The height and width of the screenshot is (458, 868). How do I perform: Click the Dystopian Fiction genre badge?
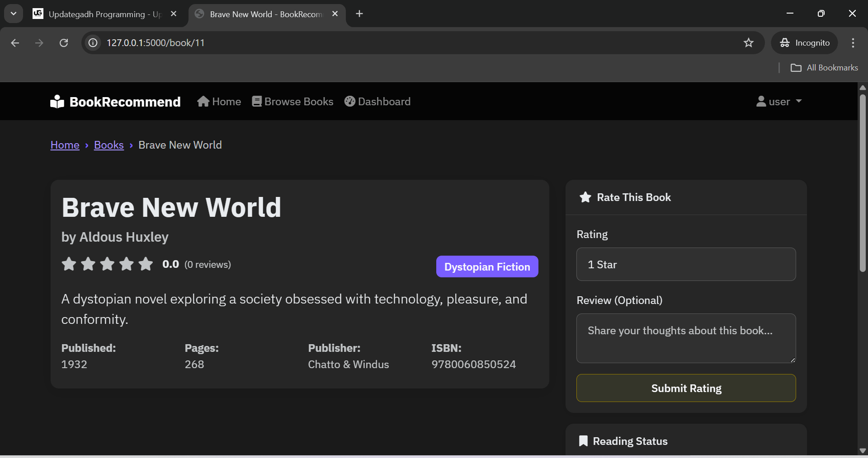click(487, 266)
